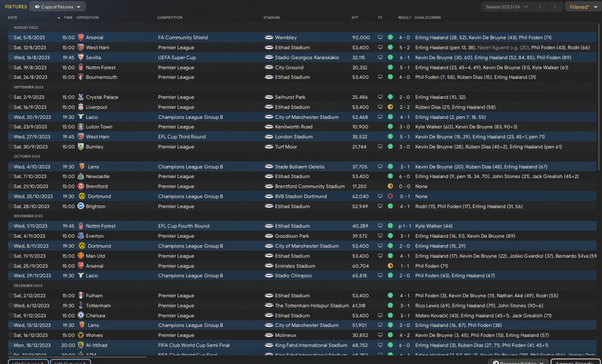602x364 pixels.
Task: Open FIFA Club World Cup Semi Final
Action: (194, 345)
